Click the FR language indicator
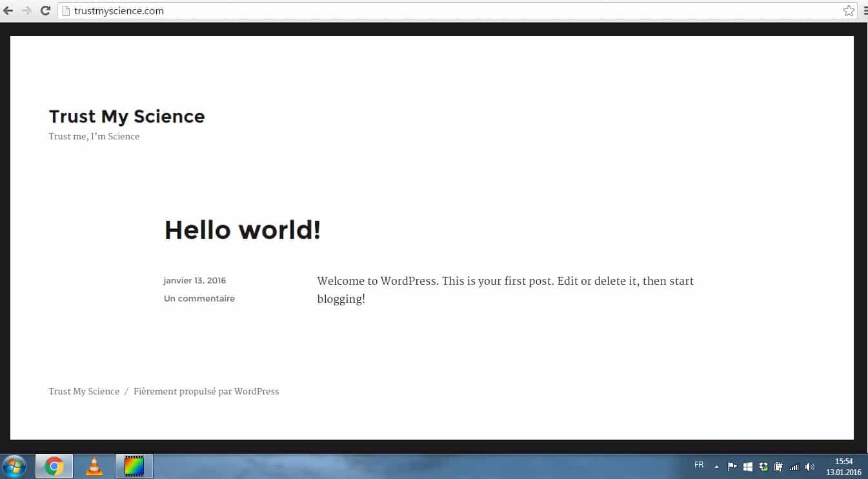This screenshot has width=868, height=479. (699, 465)
